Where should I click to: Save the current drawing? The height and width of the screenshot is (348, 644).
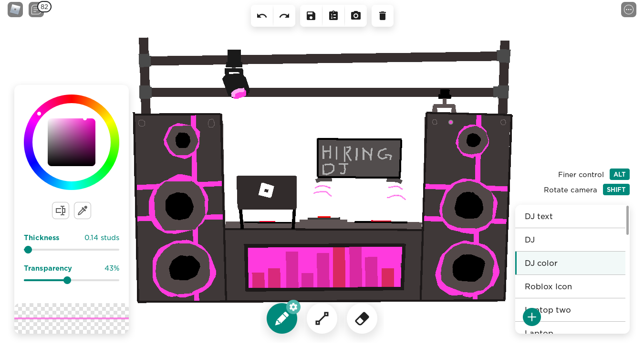311,16
